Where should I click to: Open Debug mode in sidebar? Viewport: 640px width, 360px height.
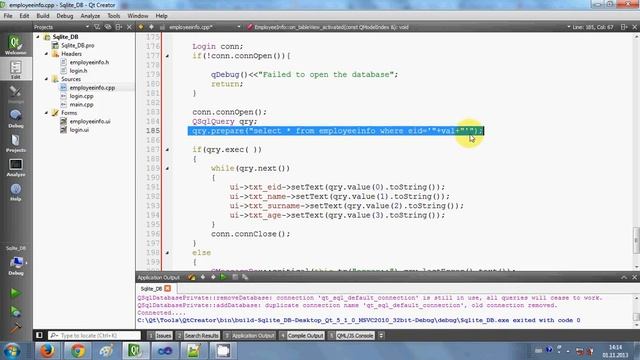(16, 118)
